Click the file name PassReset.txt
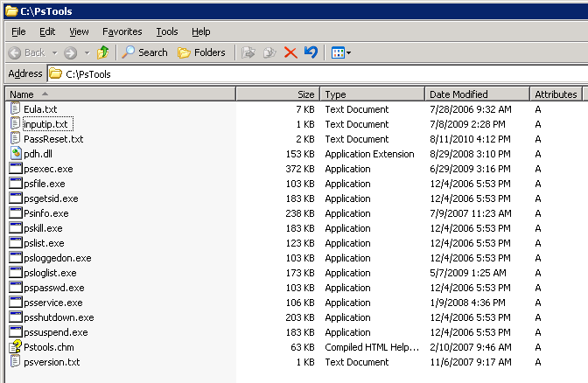588x383 pixels. coord(53,139)
